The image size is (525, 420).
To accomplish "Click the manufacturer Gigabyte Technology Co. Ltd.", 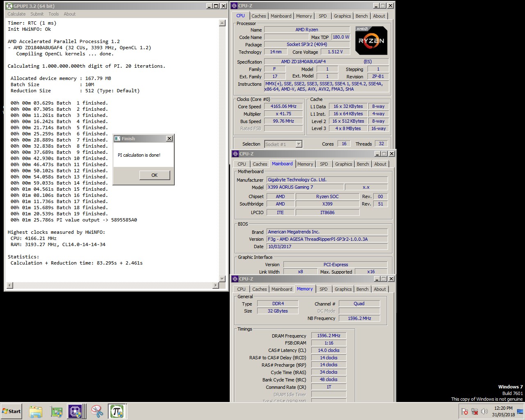I will tap(327, 180).
